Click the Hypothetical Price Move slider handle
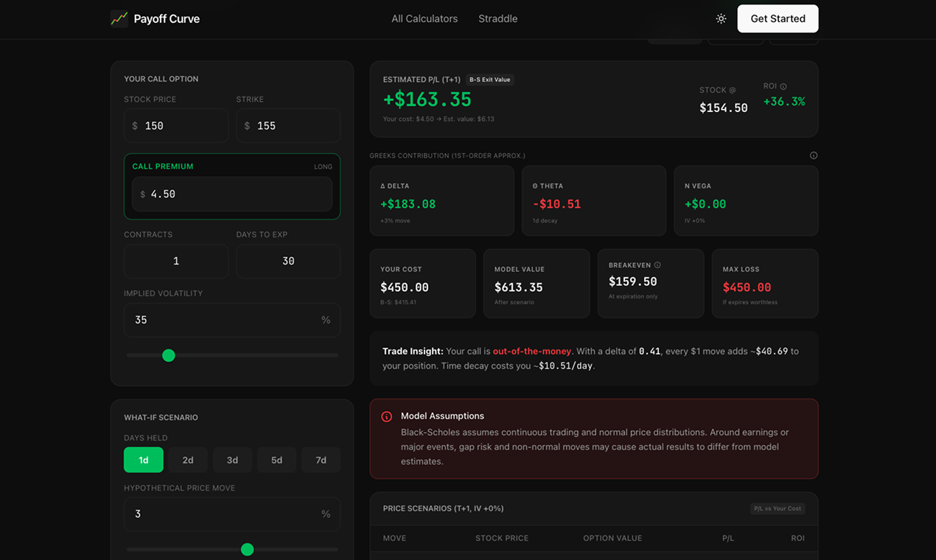This screenshot has height=560, width=936. (x=248, y=549)
